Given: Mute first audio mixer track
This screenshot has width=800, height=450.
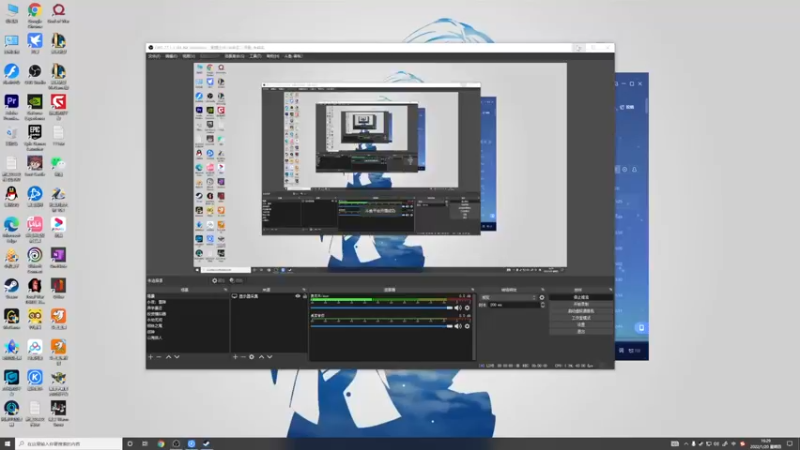Looking at the screenshot, I should [458, 308].
